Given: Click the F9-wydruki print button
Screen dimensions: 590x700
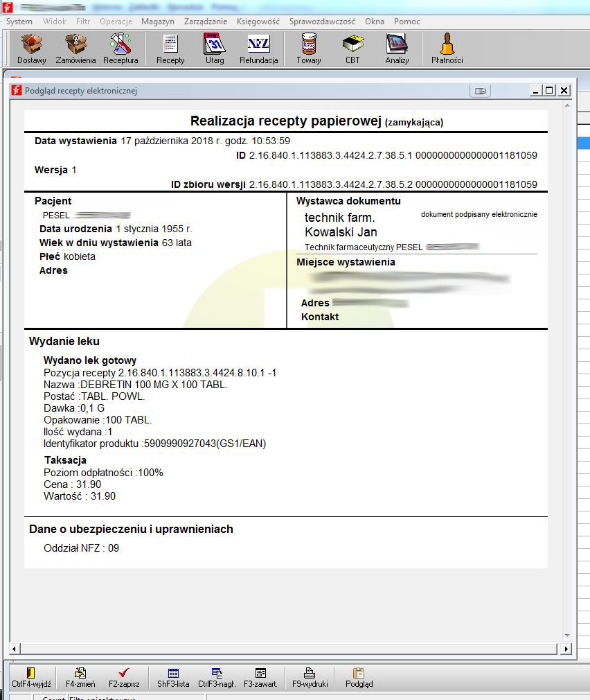Looking at the screenshot, I should [310, 677].
